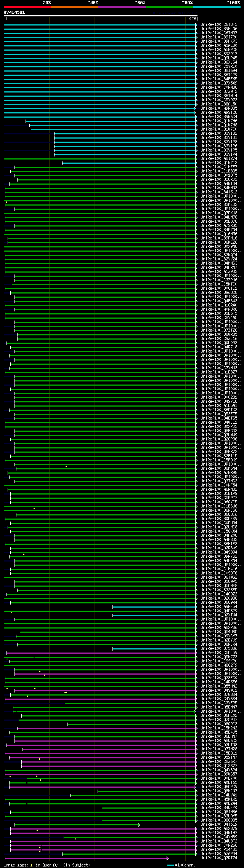Select hit label UniRef100_A3LTN8
The width and height of the screenshot is (244, 868).
pyautogui.click(x=219, y=745)
